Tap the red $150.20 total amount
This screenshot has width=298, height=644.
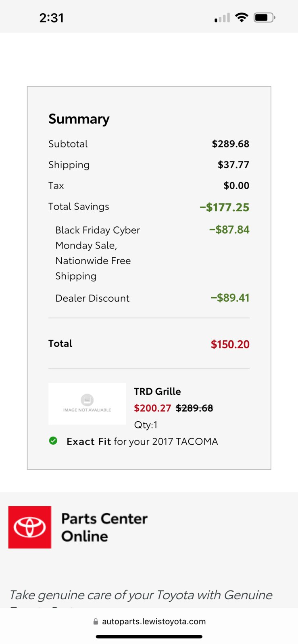230,344
